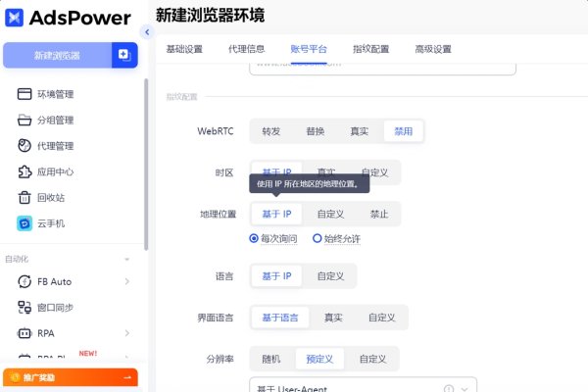Open 分组管理 via its folder icon

[x=24, y=120]
